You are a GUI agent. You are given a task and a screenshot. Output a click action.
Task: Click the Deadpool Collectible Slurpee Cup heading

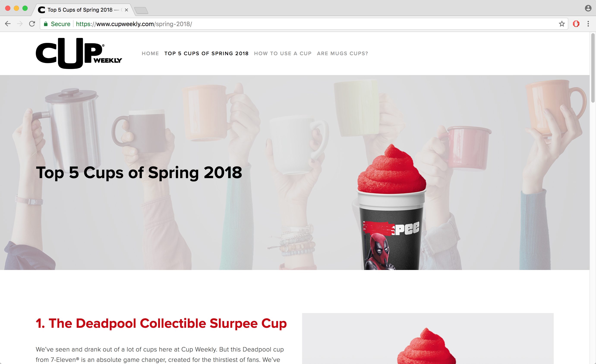(x=161, y=323)
